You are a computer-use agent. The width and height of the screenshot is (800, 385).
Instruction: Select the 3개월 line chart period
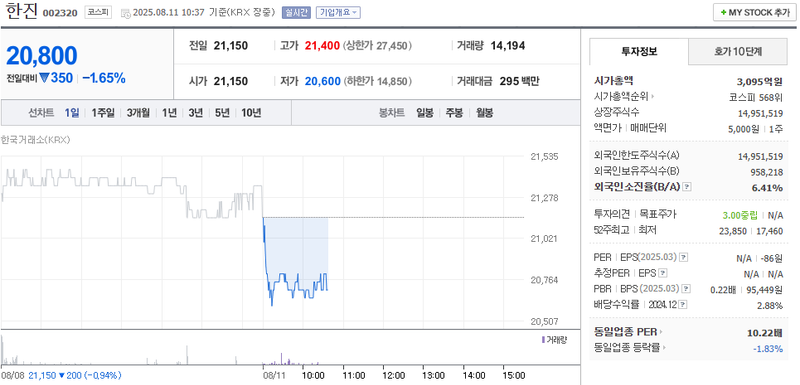point(138,113)
